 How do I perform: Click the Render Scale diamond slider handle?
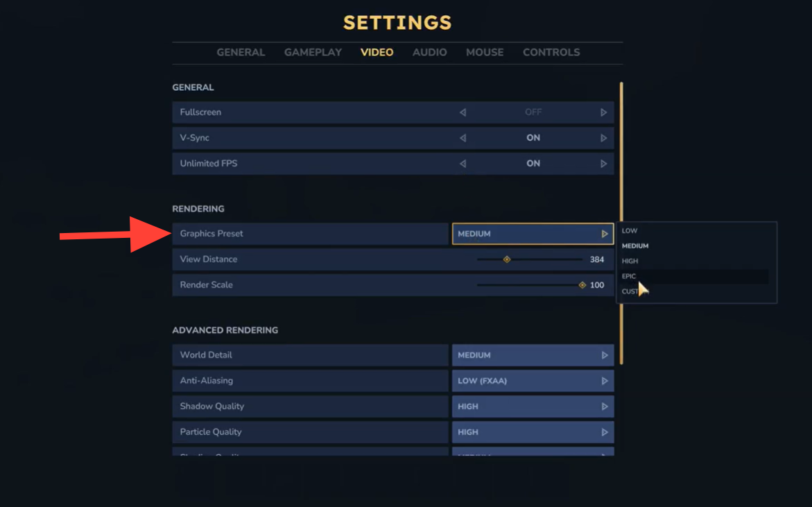[582, 285]
